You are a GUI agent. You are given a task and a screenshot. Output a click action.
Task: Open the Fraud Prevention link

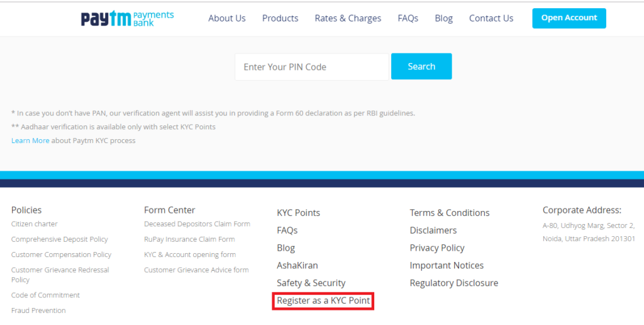(x=38, y=310)
